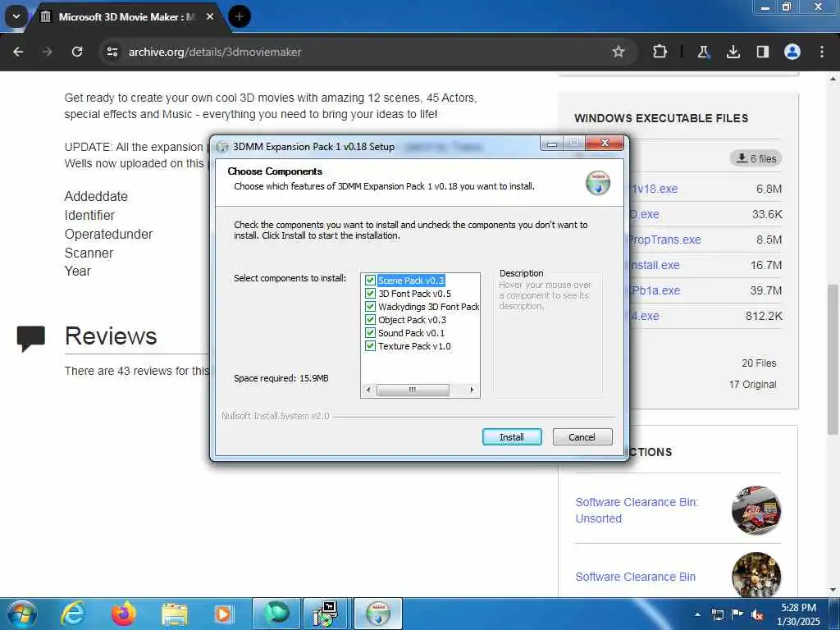Close the Microsoft 3D Movie Maker tab

point(210,16)
